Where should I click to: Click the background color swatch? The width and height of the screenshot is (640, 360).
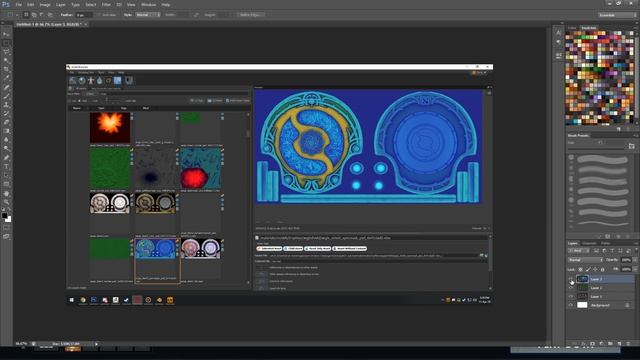tap(9, 220)
